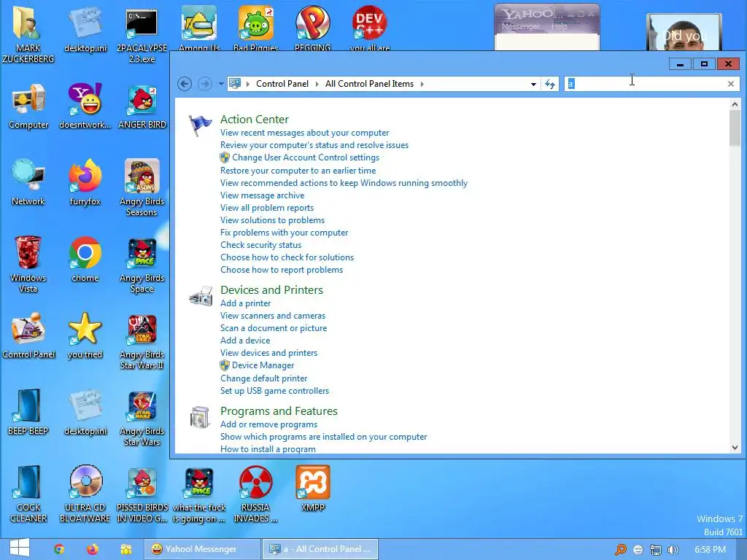Clear the search box with X
Viewport: 747px width, 560px height.
pyautogui.click(x=731, y=84)
